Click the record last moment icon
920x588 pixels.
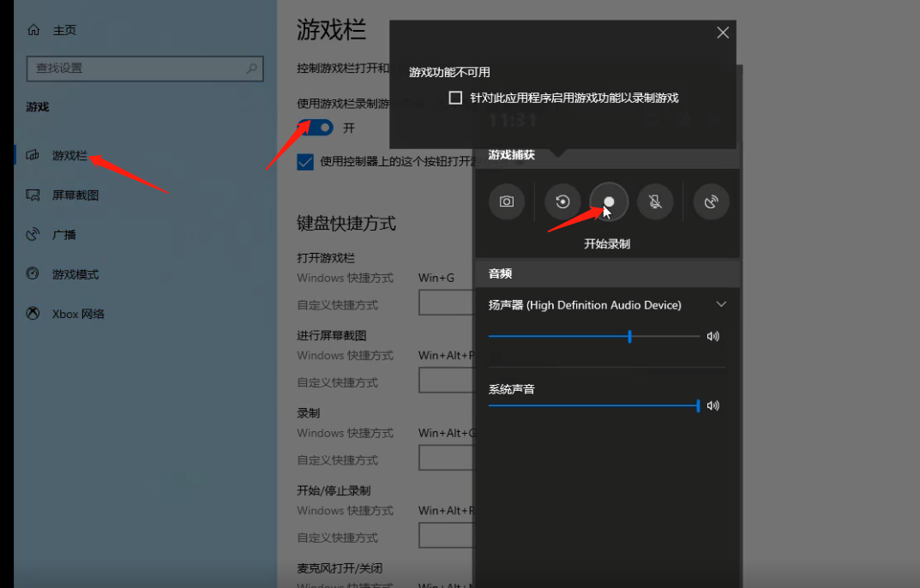tap(562, 201)
